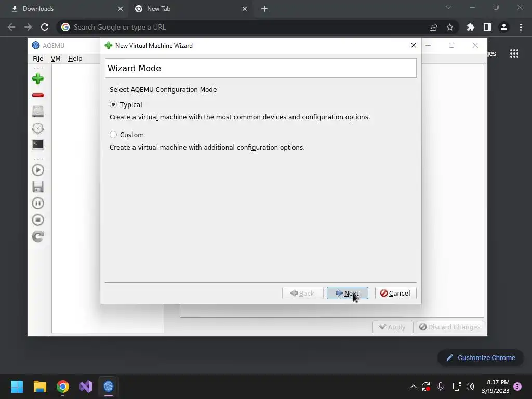The height and width of the screenshot is (399, 532).
Task: Click the sync update tray icon
Action: (426, 387)
